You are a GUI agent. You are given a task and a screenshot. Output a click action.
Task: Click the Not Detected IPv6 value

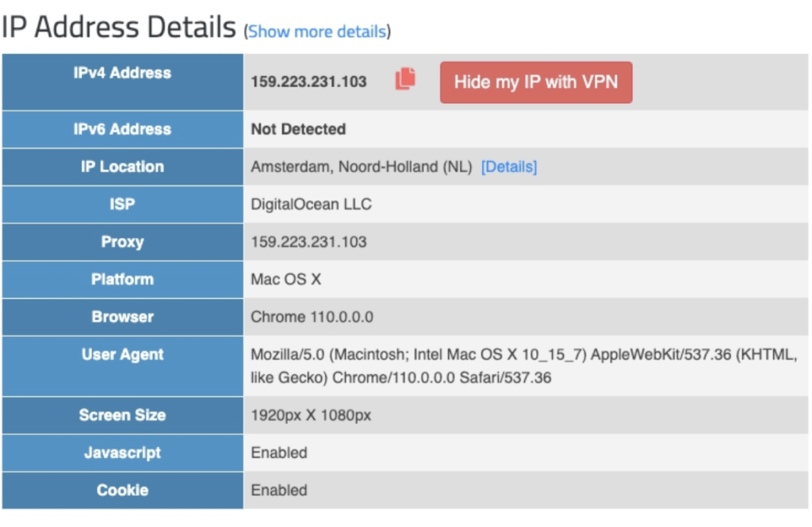point(298,129)
